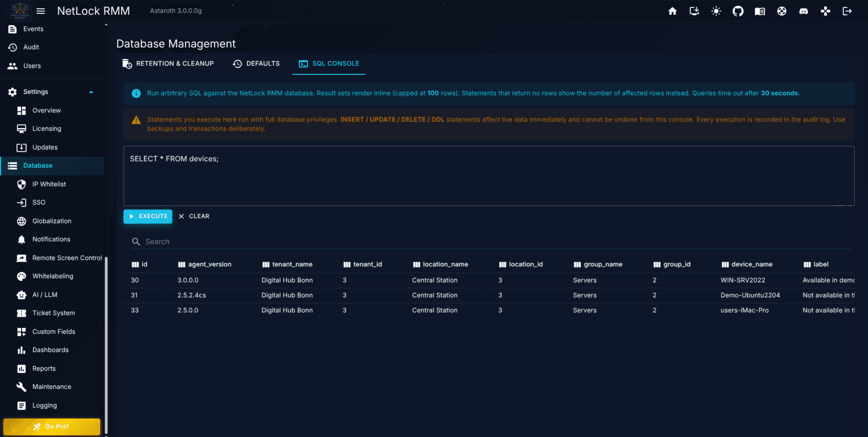Viewport: 868px width, 437px height.
Task: Open the Globalization settings
Action: click(x=52, y=221)
